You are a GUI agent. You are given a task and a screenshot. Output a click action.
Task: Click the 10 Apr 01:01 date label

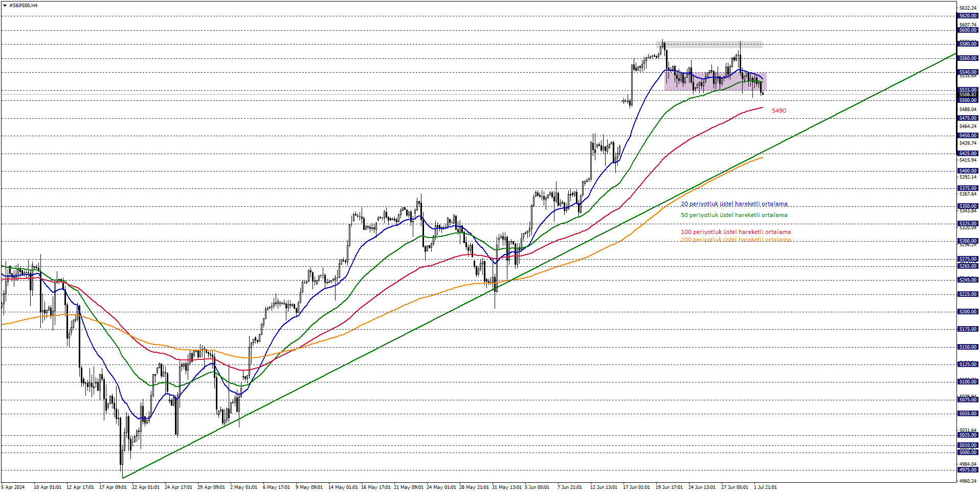coord(48,487)
